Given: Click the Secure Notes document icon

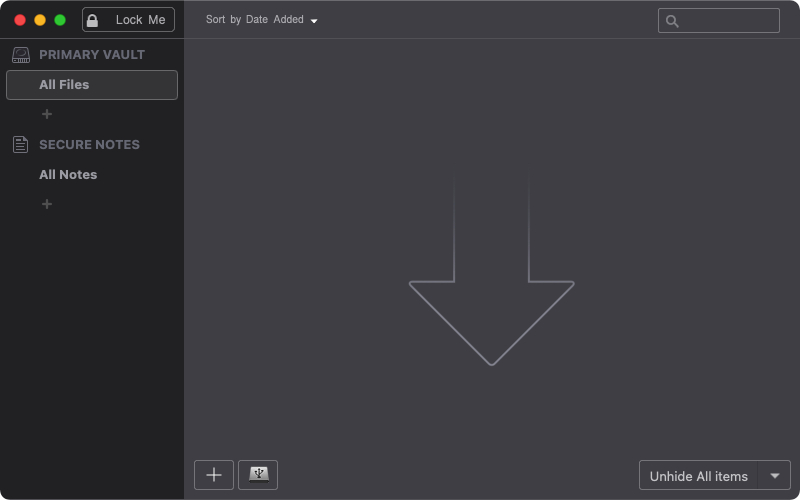Looking at the screenshot, I should pos(21,145).
